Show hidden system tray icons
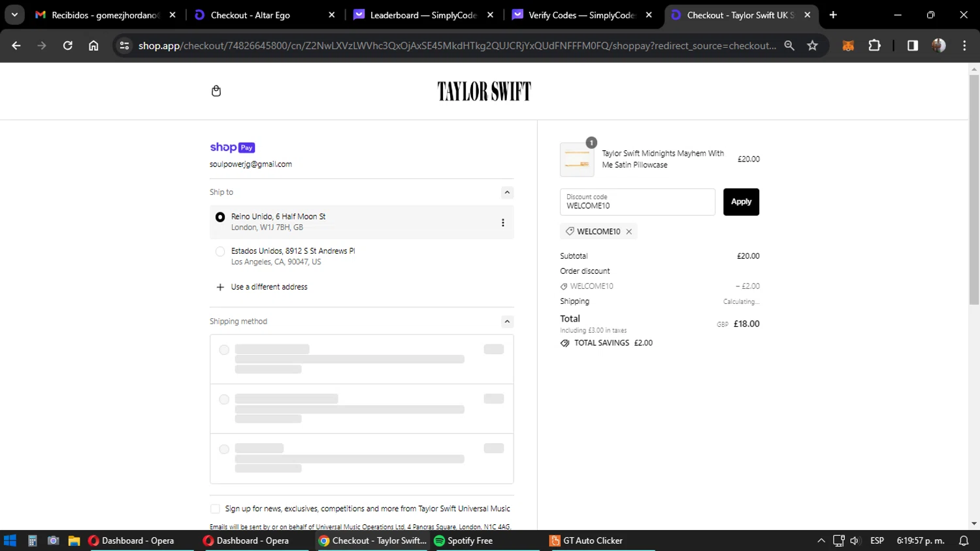980x551 pixels. pyautogui.click(x=821, y=541)
